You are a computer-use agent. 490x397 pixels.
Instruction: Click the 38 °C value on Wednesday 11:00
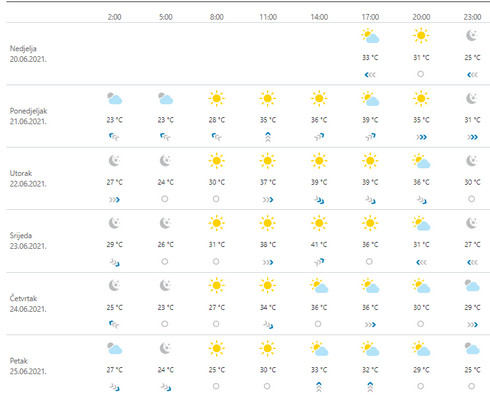[268, 245]
